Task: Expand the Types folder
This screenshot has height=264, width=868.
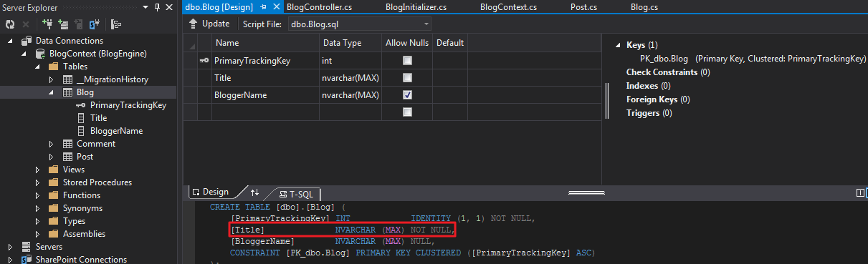Action: pos(38,221)
